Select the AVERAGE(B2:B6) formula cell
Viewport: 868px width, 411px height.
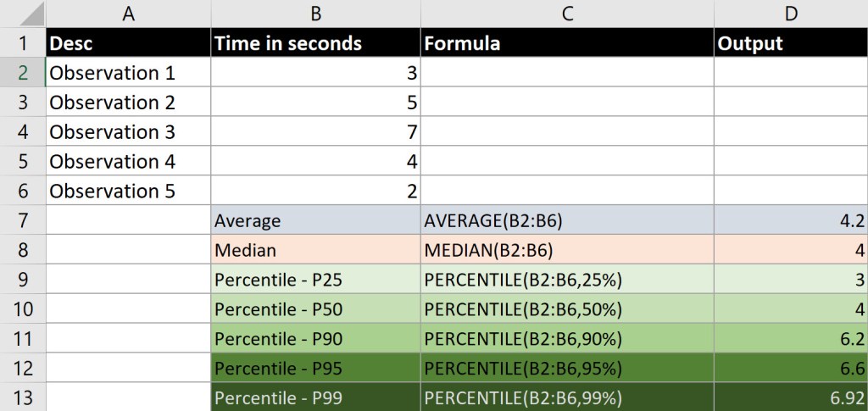tap(567, 220)
